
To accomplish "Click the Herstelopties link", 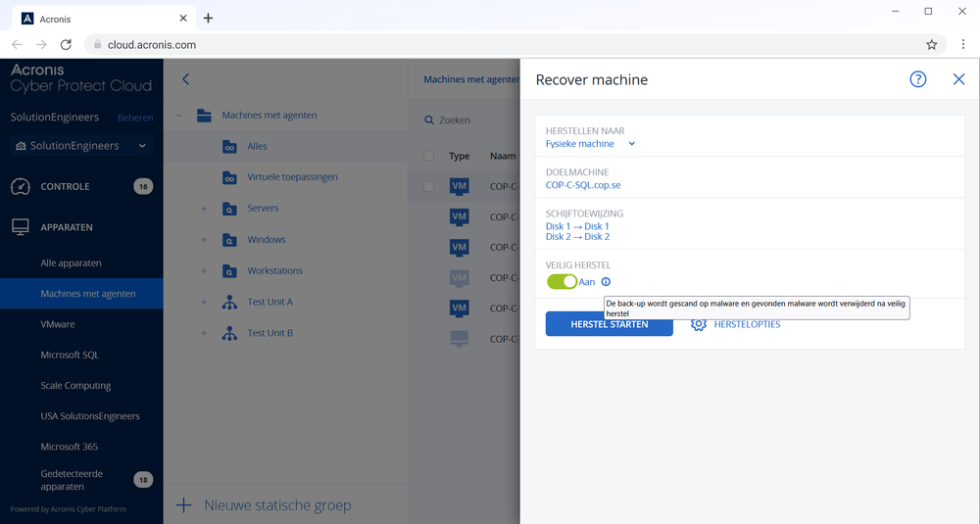I will pos(747,324).
